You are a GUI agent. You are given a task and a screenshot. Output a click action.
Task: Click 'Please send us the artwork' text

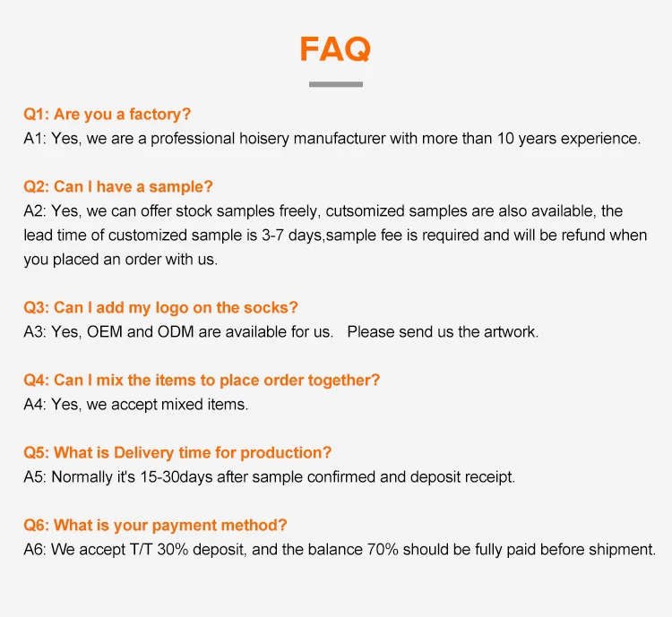point(443,332)
